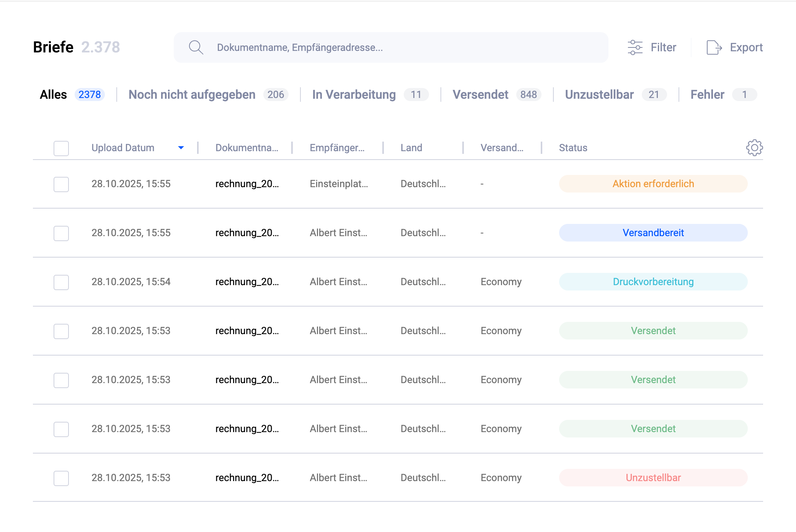Open the Upload Datum sort dropdown
Image resolution: width=796 pixels, height=532 pixels.
[x=181, y=148]
